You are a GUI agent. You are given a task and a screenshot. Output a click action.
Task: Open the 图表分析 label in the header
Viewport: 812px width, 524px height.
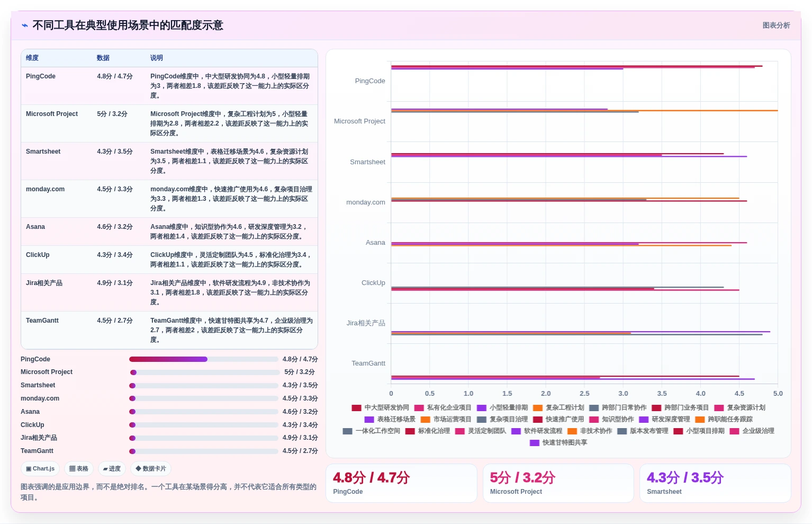point(776,25)
